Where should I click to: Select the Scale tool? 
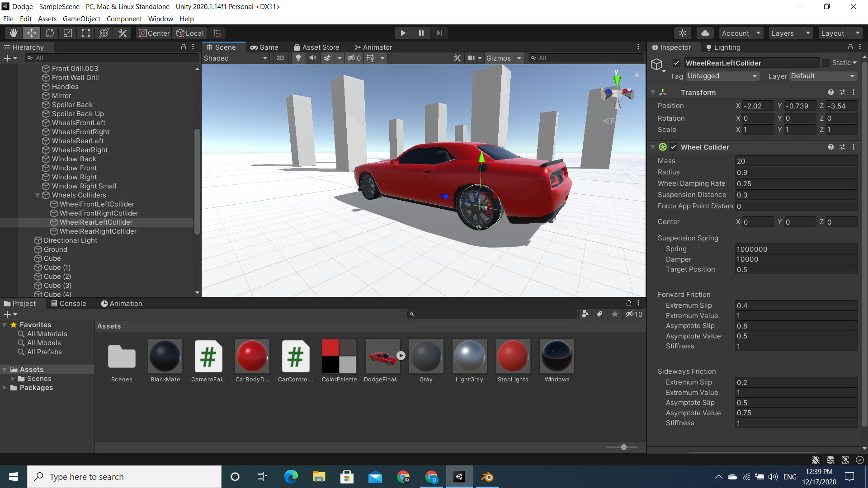[x=68, y=33]
